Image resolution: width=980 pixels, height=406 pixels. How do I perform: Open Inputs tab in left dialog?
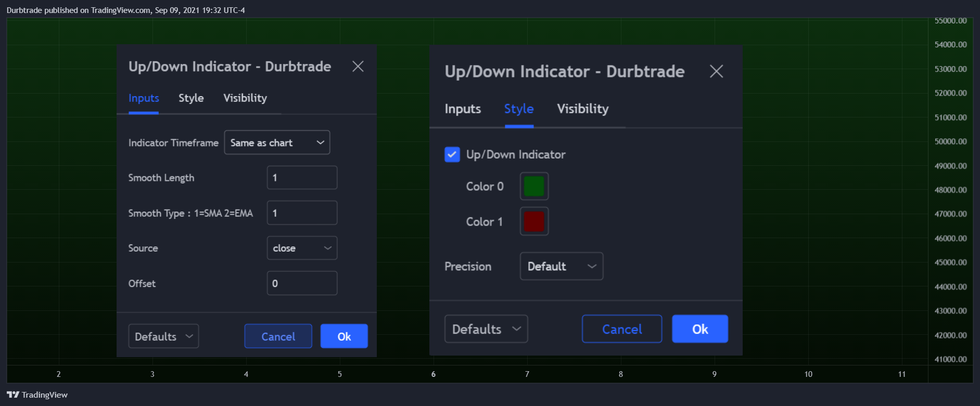(x=144, y=98)
